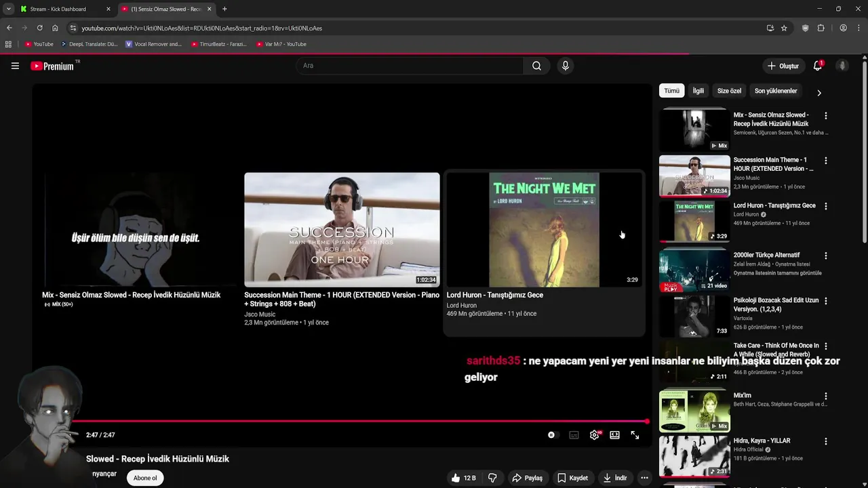Go back in browser
The width and height of the screenshot is (868, 488).
pyautogui.click(x=9, y=28)
